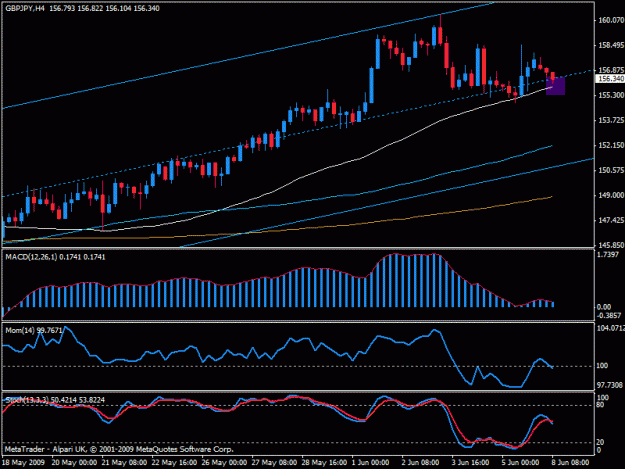This screenshot has width=625, height=469.
Task: Click the MACD scale value -0.3857
Action: [609, 316]
